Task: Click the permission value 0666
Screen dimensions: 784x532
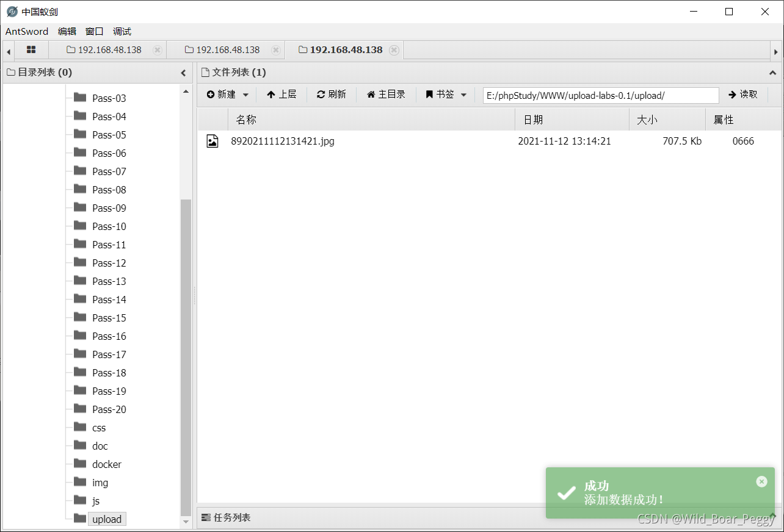Action: (743, 142)
